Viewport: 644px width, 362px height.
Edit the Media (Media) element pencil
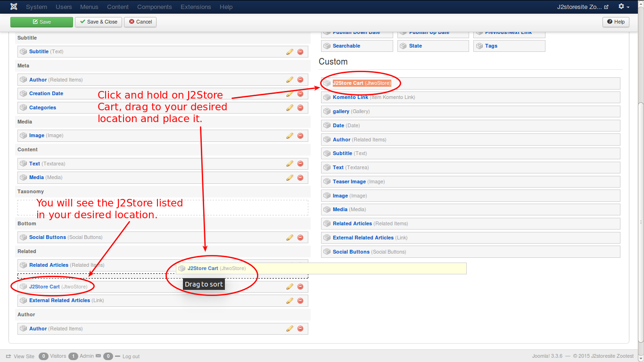click(290, 178)
